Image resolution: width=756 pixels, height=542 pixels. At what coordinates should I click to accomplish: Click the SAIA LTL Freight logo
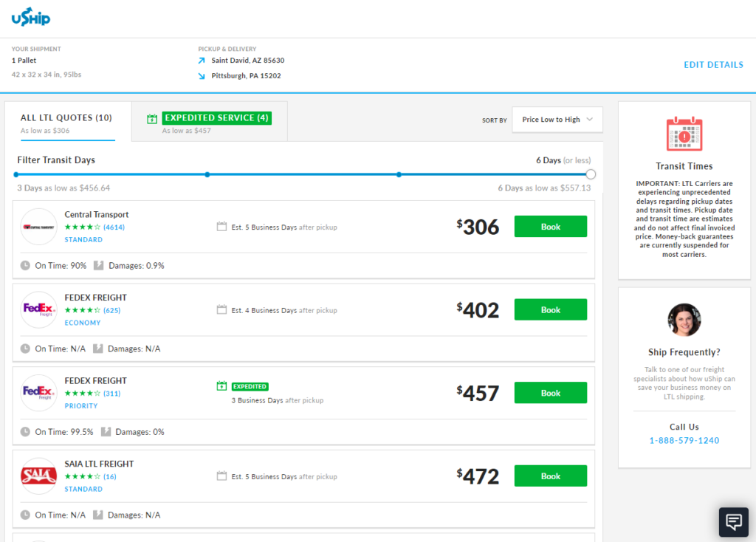point(38,476)
